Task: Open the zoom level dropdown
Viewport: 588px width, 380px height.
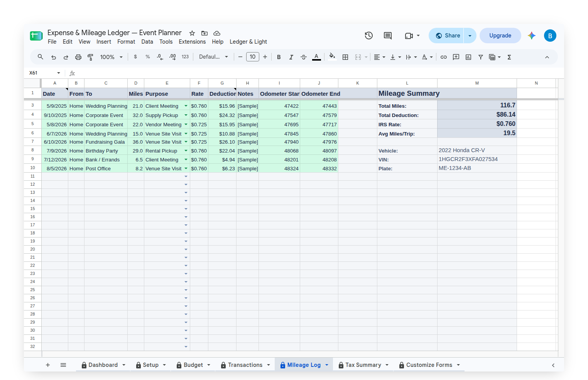Action: click(x=111, y=57)
